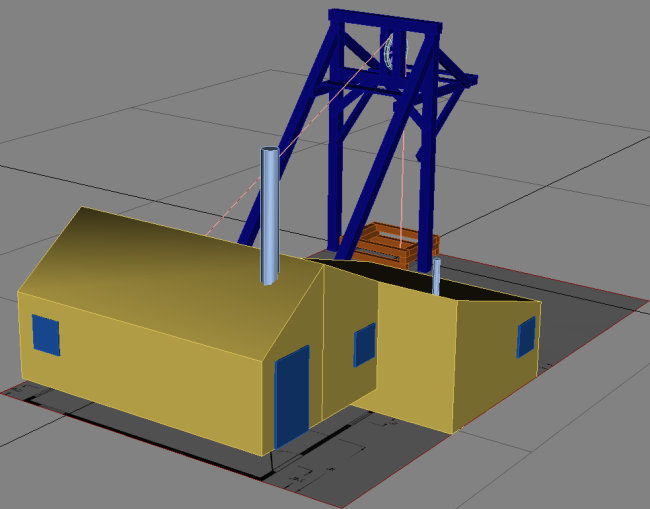Click the small pipe on the annex roof
This screenshot has height=509, width=650.
coord(437,276)
